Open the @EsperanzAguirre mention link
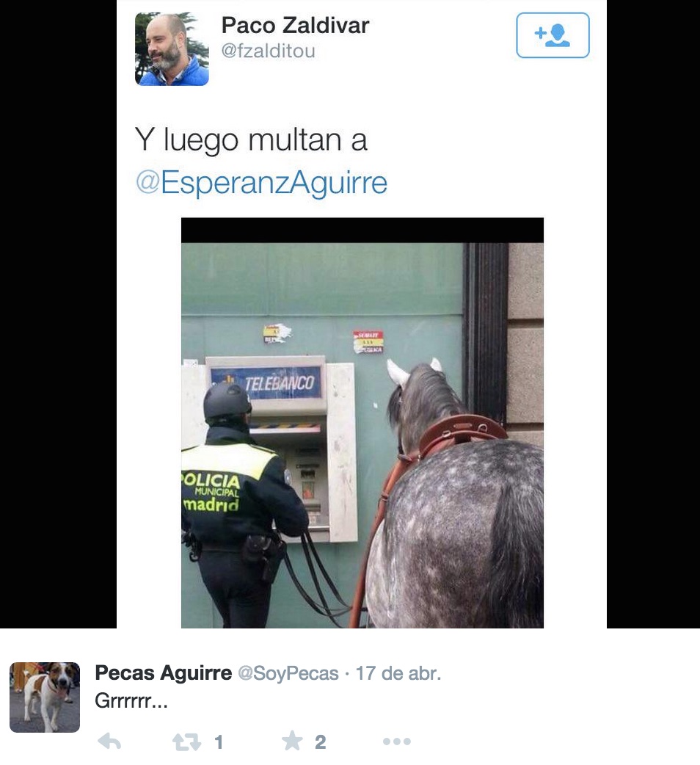700x765 pixels. coord(261,183)
